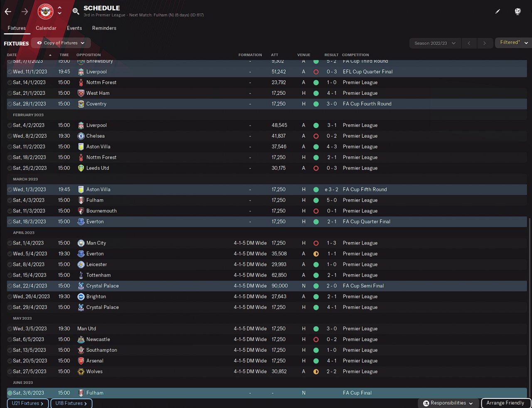Sort by the Competition column header

(x=355, y=55)
